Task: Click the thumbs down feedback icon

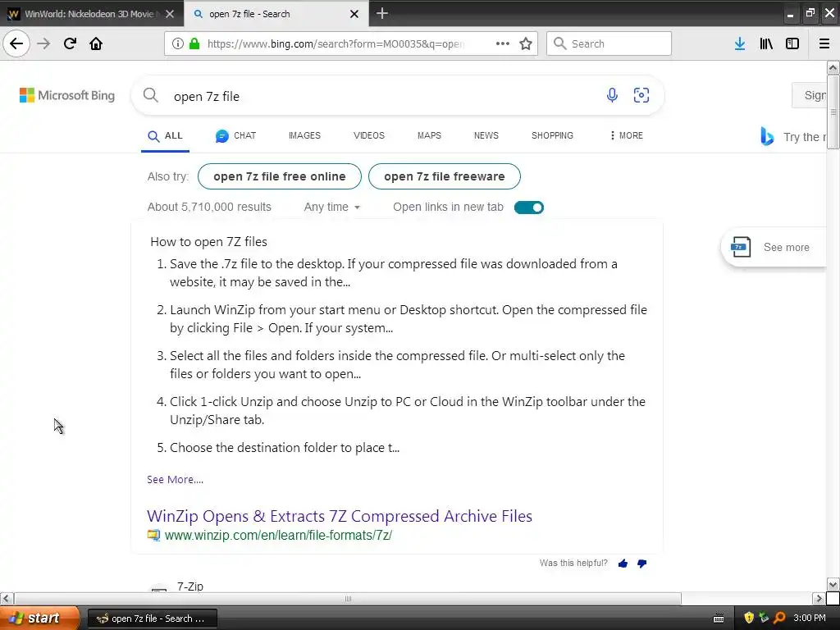Action: (641, 563)
